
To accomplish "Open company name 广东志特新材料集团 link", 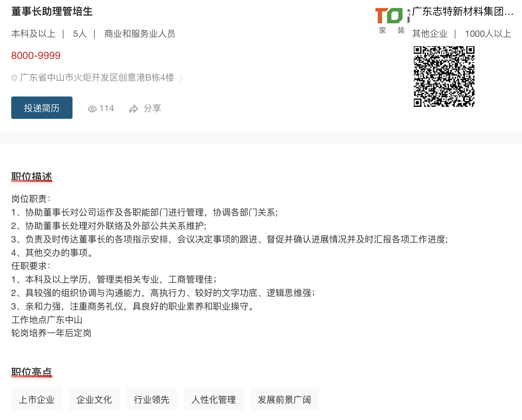I will pyautogui.click(x=462, y=12).
